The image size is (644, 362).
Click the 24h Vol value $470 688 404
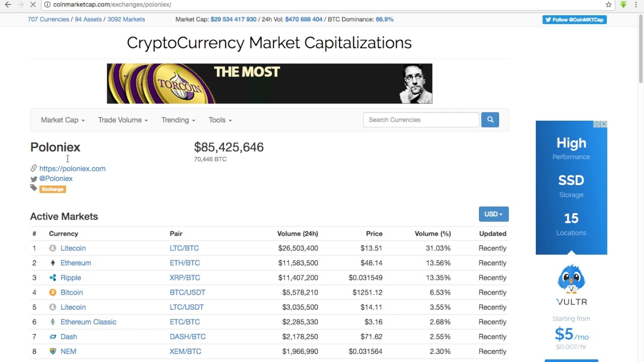pos(304,19)
